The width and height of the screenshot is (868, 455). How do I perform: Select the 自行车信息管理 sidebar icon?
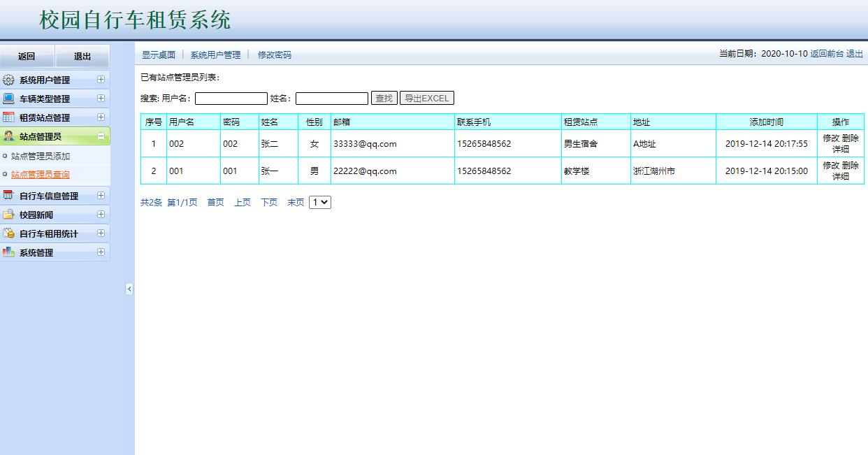(x=10, y=196)
